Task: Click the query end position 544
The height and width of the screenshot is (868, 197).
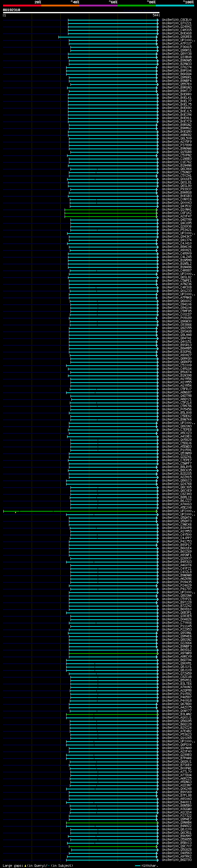Action: [x=155, y=15]
